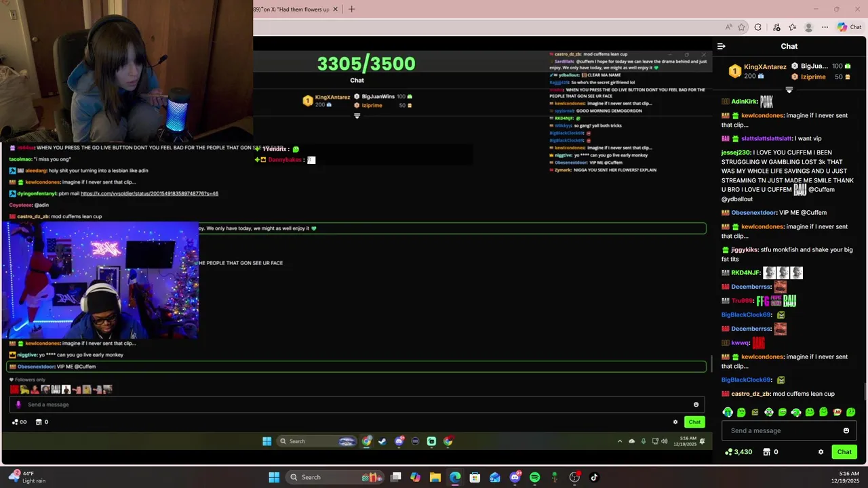Open the Windows Start menu
868x488 pixels.
pyautogui.click(x=274, y=477)
